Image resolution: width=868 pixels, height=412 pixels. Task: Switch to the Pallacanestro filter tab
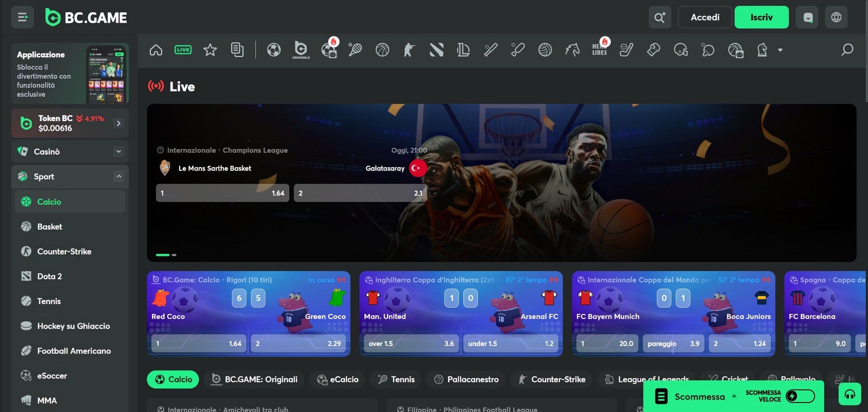click(x=465, y=379)
